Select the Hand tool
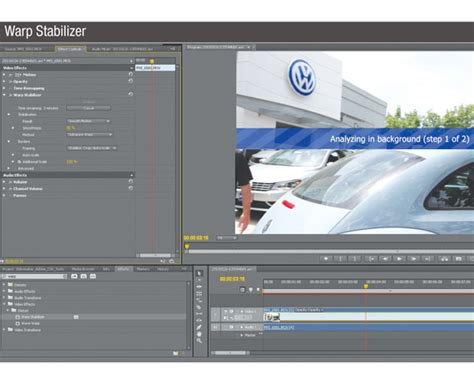Viewport: 474px width, 379px height. click(199, 334)
